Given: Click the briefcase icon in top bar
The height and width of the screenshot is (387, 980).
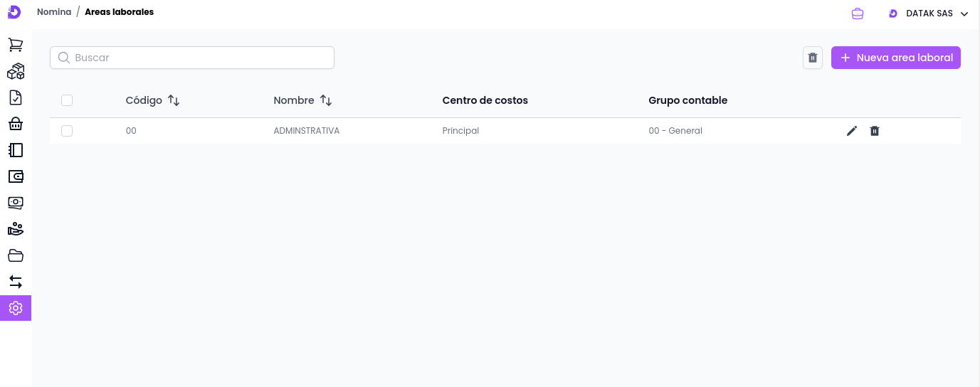Looking at the screenshot, I should point(858,14).
